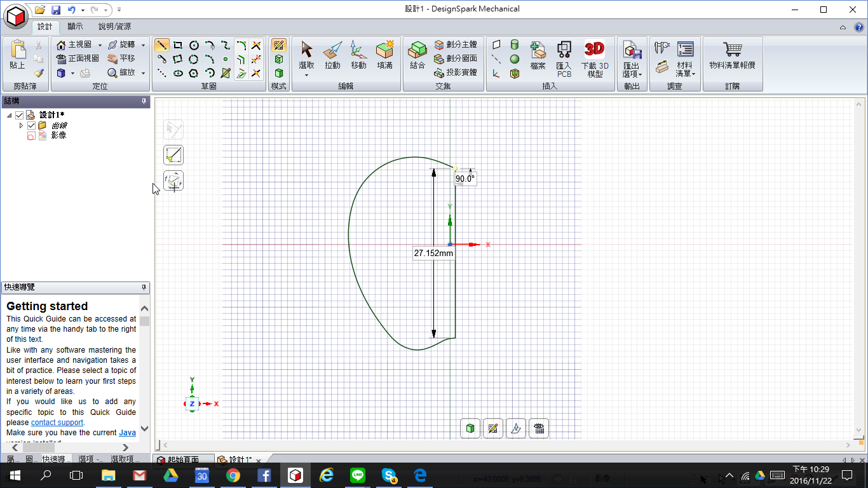868x488 pixels.
Task: Click Measure caliper icon in 調查
Action: 662,48
